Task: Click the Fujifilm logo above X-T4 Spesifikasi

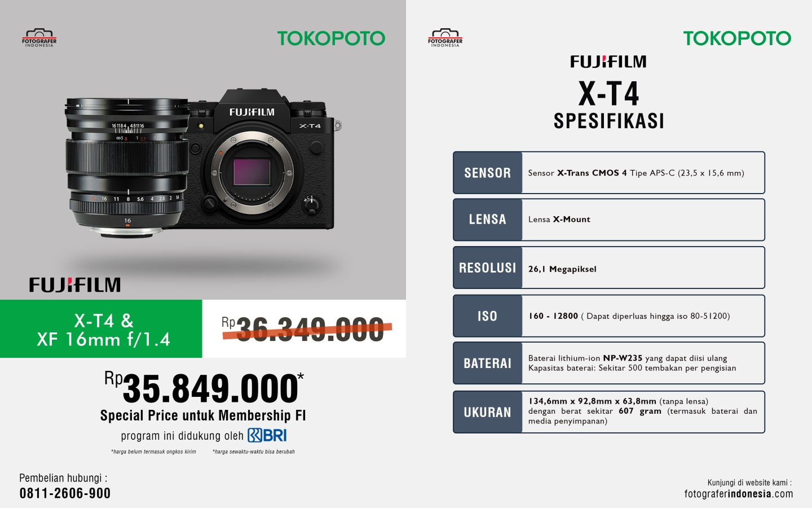Action: pyautogui.click(x=608, y=62)
